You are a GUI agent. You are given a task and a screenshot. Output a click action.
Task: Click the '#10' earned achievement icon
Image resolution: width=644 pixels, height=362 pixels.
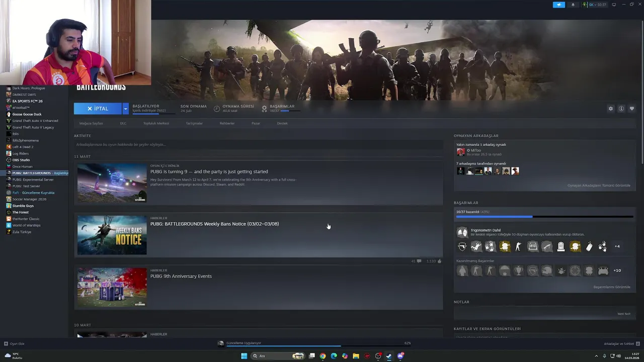(x=533, y=246)
